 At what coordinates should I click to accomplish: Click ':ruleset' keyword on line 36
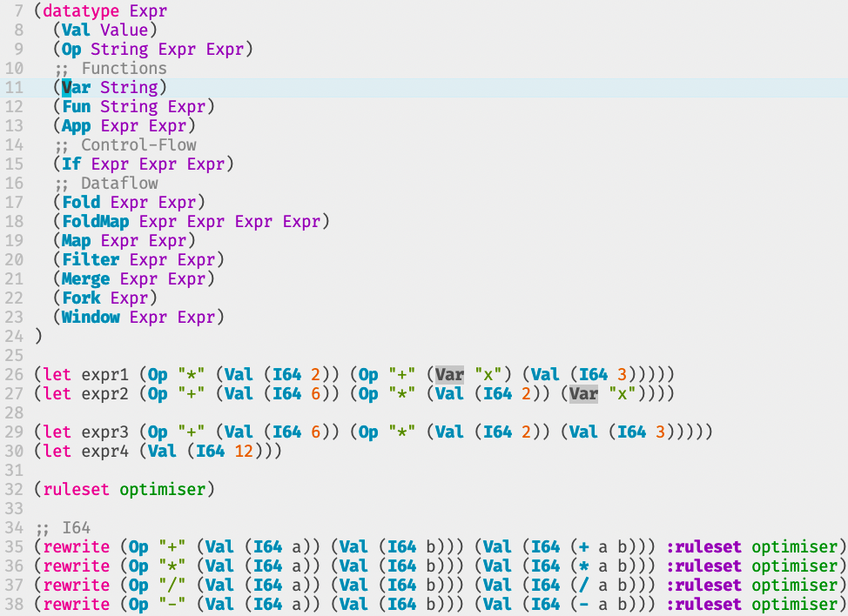tap(703, 566)
